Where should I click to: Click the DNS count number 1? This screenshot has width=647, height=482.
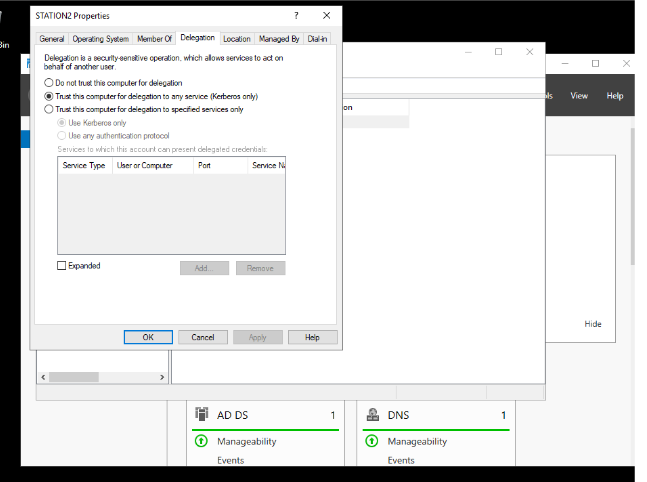pos(503,415)
